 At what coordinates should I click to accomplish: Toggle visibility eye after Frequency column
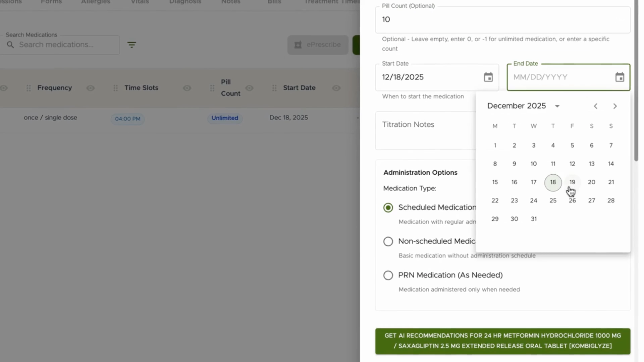point(90,88)
